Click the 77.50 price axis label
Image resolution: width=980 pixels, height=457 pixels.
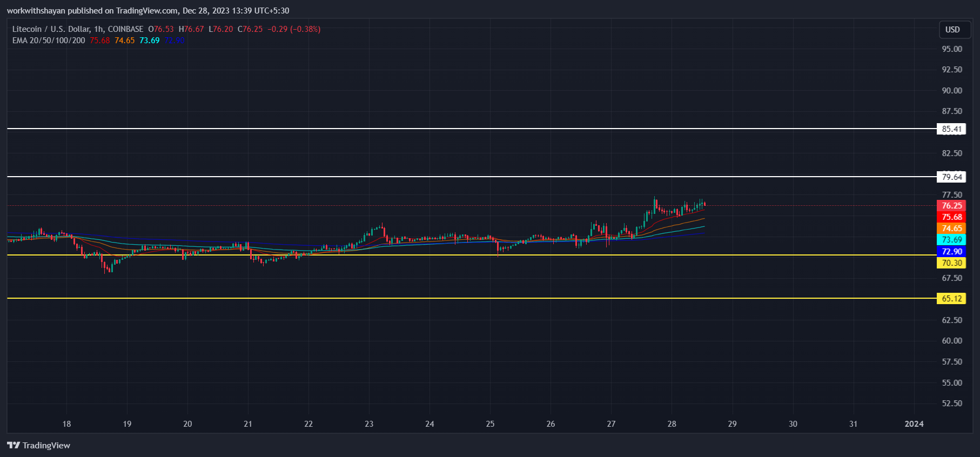pyautogui.click(x=952, y=195)
